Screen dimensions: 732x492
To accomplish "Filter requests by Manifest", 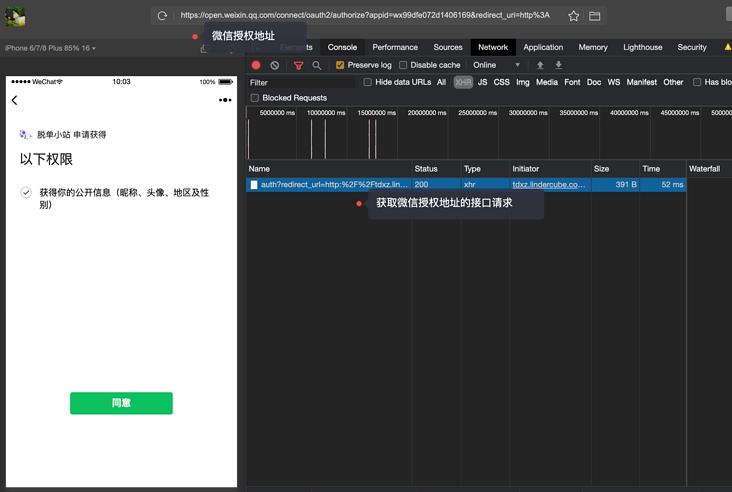I will tap(641, 82).
